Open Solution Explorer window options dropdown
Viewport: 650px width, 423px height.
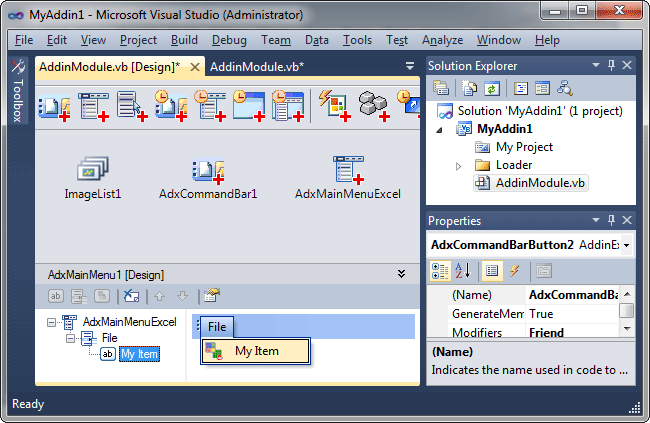(x=596, y=66)
